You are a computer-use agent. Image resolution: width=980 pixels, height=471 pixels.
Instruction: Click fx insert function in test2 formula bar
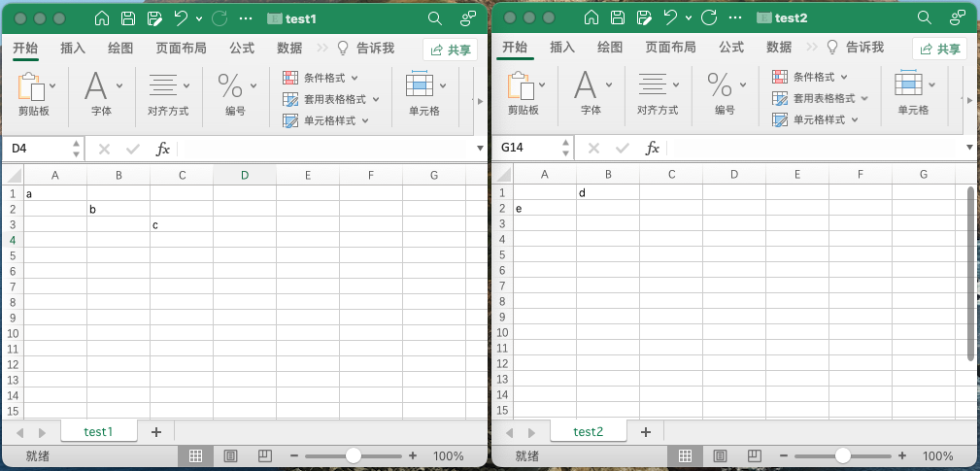tap(652, 148)
